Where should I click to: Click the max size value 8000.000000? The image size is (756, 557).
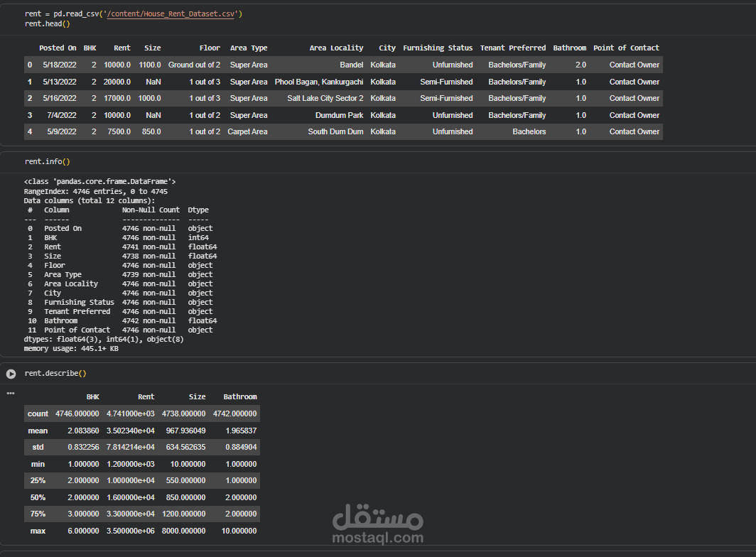coord(184,531)
